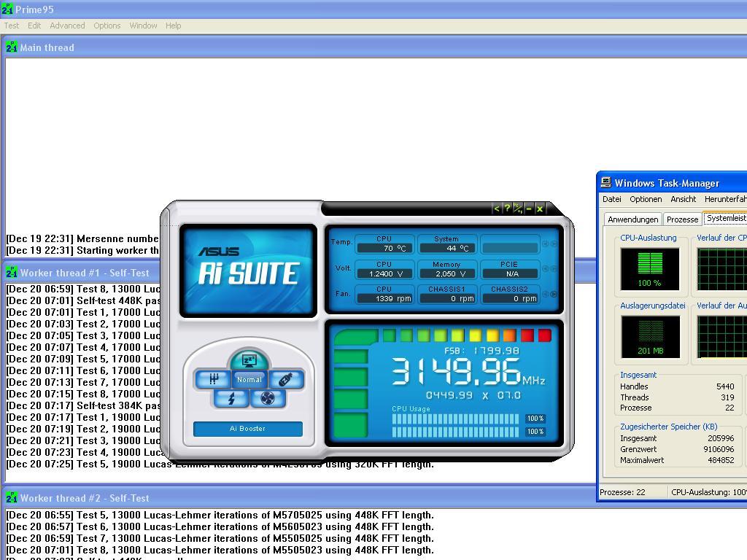Click the Task Manager title bar icon

pyautogui.click(x=606, y=182)
